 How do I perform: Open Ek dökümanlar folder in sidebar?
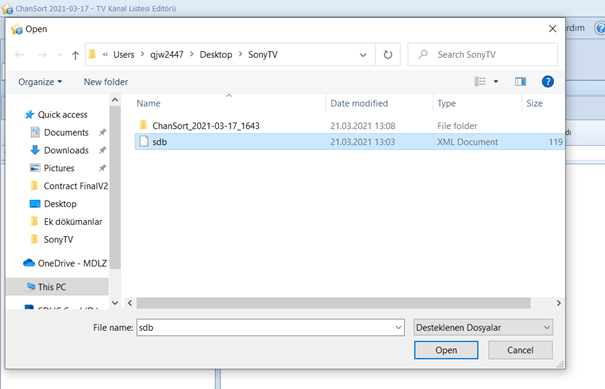point(73,222)
